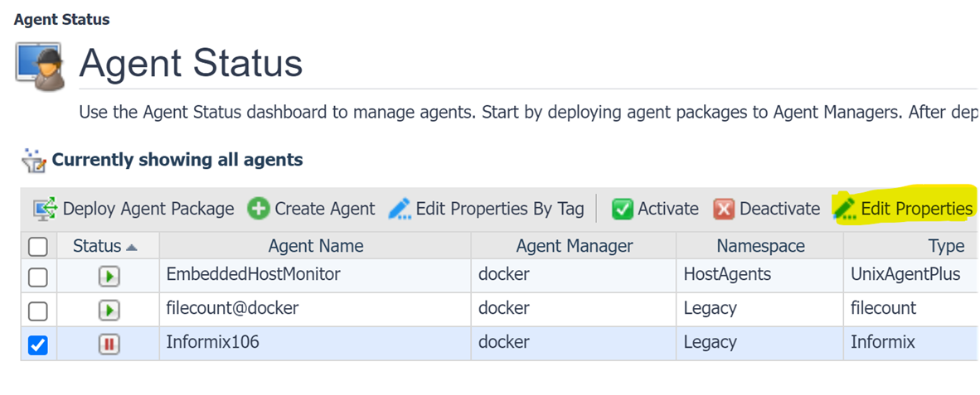Screen dimensions: 980x395
Task: Click the green Activate checkmark icon
Action: click(x=623, y=209)
